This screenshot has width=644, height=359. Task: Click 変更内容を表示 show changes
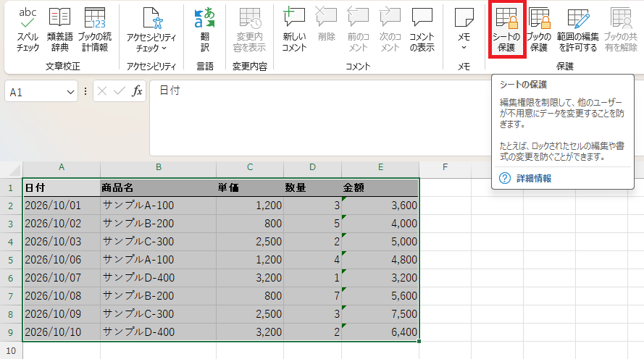(249, 30)
